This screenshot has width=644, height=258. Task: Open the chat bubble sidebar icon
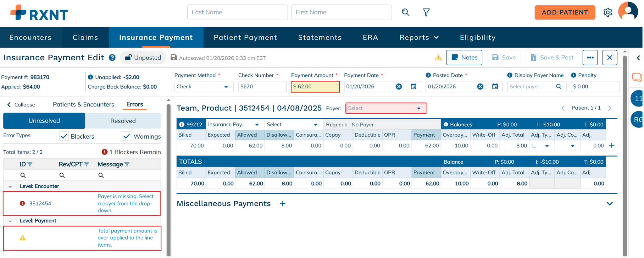coord(637,77)
